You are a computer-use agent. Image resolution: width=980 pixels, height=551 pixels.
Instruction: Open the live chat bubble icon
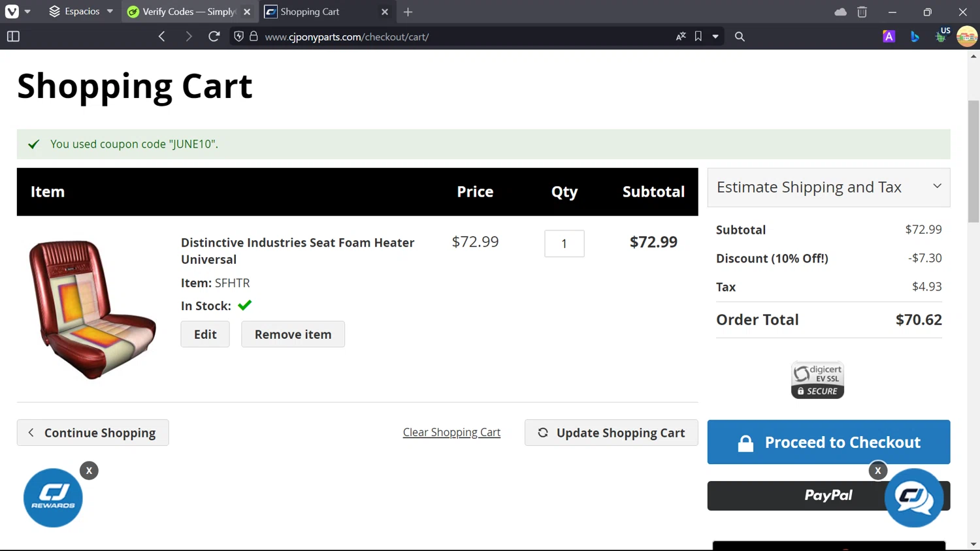(914, 498)
